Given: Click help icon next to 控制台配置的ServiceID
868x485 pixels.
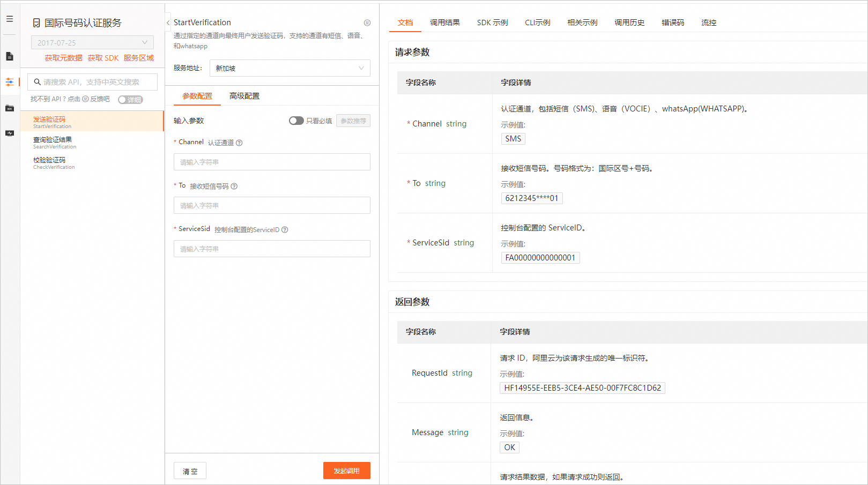Looking at the screenshot, I should click(x=285, y=229).
